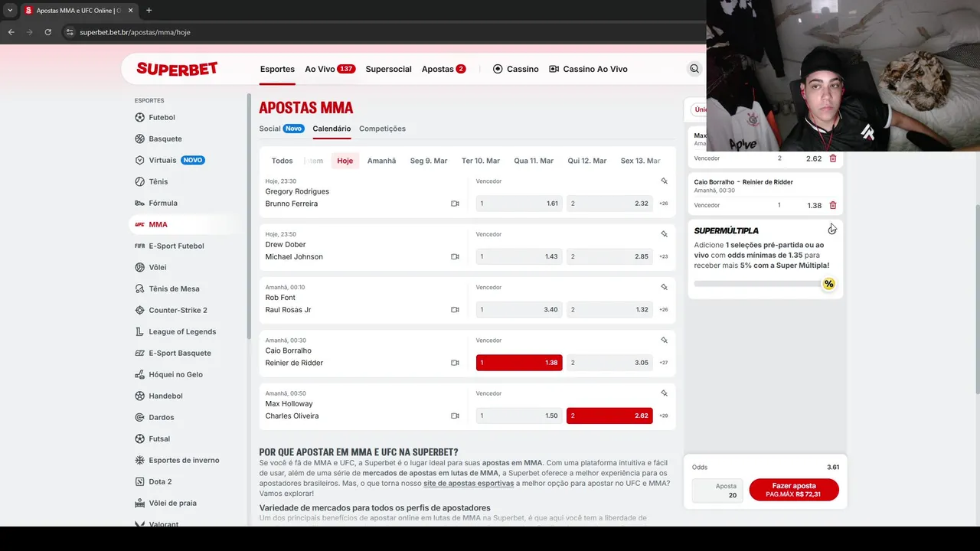Expand +23 markets for Drew Dober fight

click(x=664, y=256)
